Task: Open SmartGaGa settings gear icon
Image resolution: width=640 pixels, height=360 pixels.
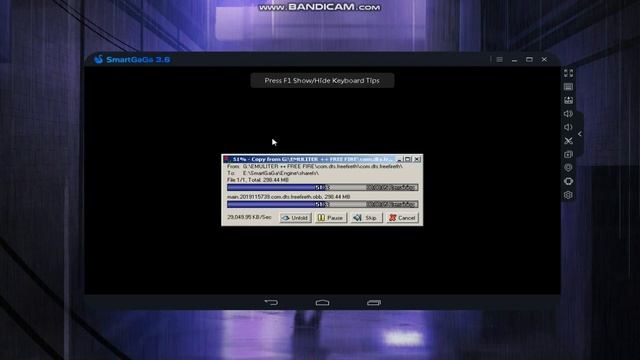Action: (x=568, y=195)
